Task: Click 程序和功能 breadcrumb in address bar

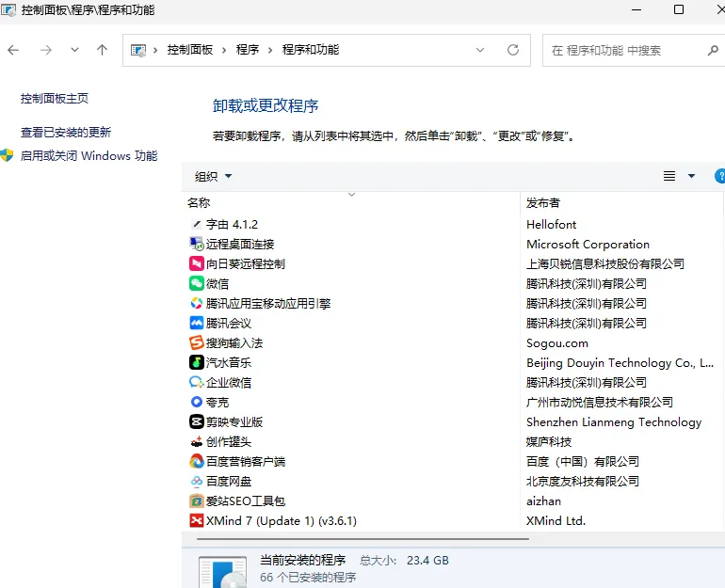Action: click(x=311, y=50)
